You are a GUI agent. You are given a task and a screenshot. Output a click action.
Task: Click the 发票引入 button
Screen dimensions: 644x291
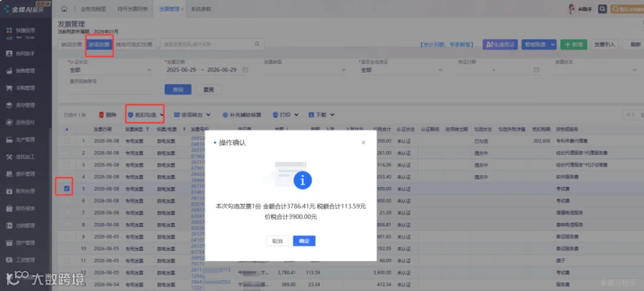605,44
